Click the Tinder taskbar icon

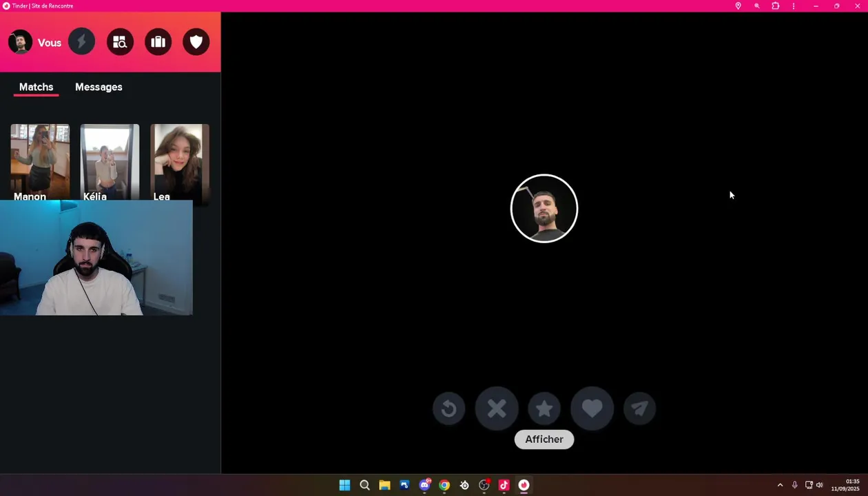tap(524, 485)
